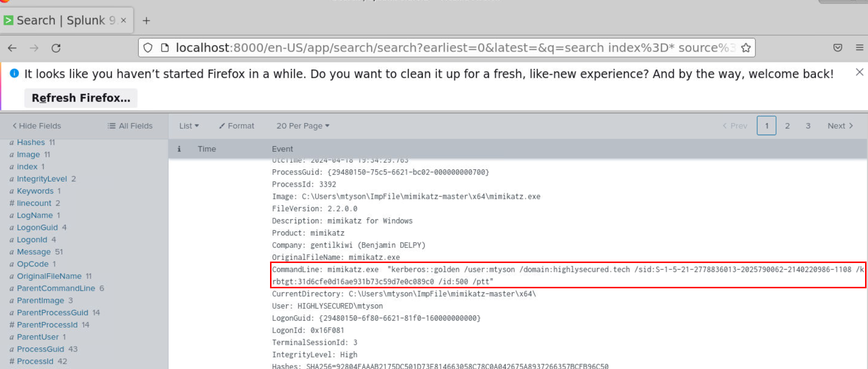This screenshot has width=868, height=369.
Task: Select the Keywords field
Action: (x=35, y=191)
